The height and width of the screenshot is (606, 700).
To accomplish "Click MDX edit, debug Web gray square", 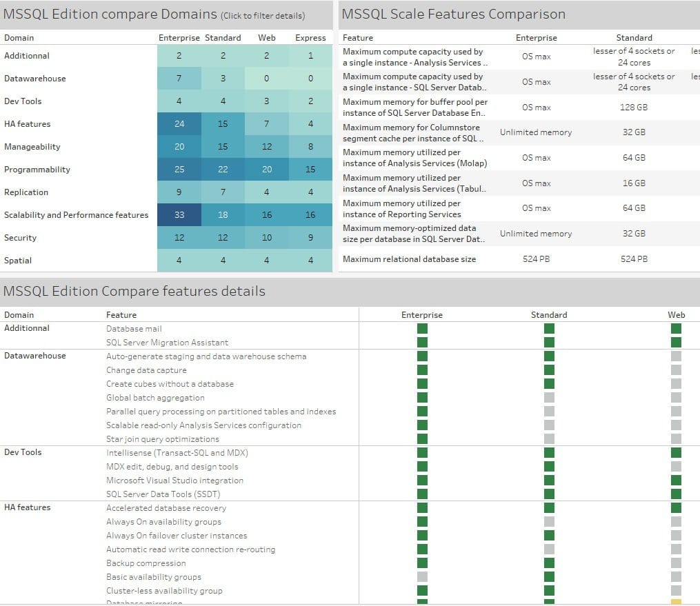I will click(676, 466).
